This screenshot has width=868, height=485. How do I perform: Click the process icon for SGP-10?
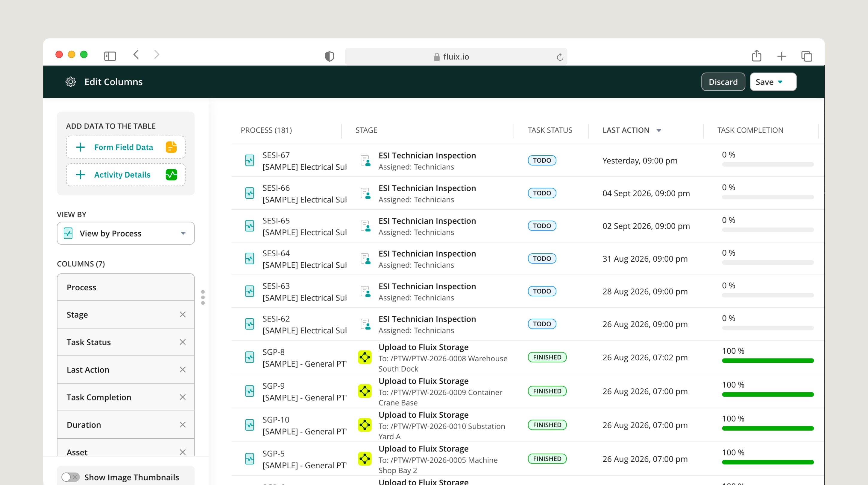coord(249,425)
